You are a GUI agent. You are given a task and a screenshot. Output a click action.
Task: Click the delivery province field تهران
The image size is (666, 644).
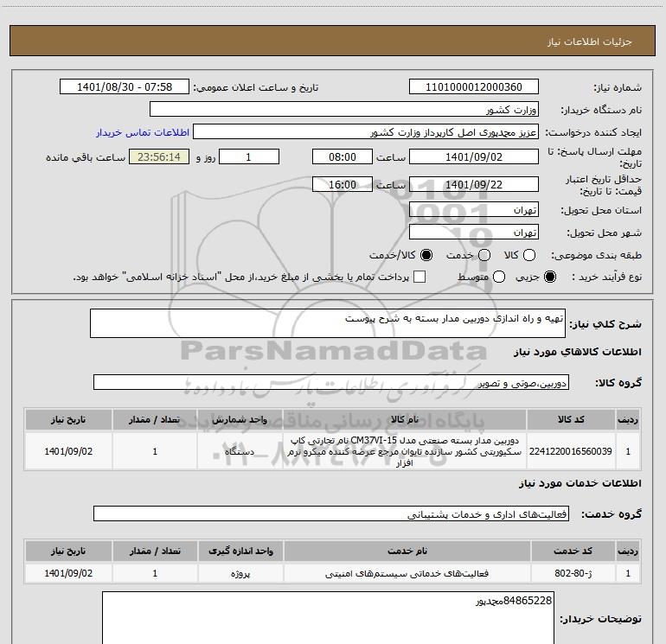474,210
